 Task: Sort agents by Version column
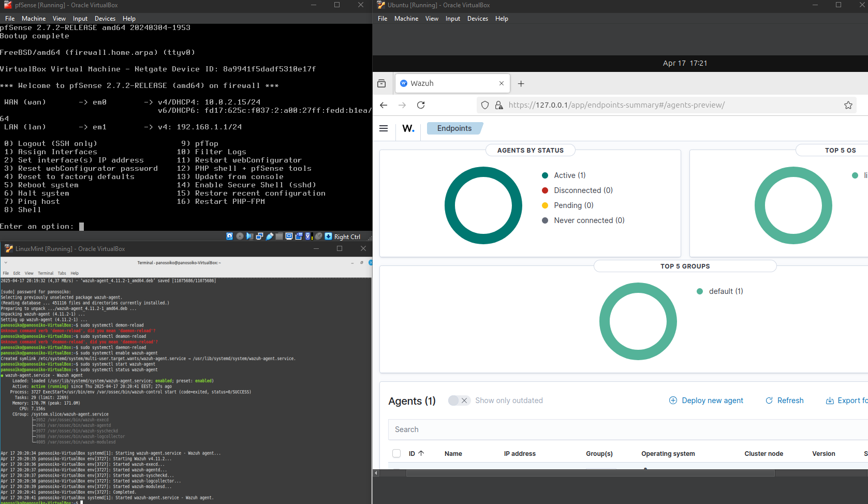(823, 453)
